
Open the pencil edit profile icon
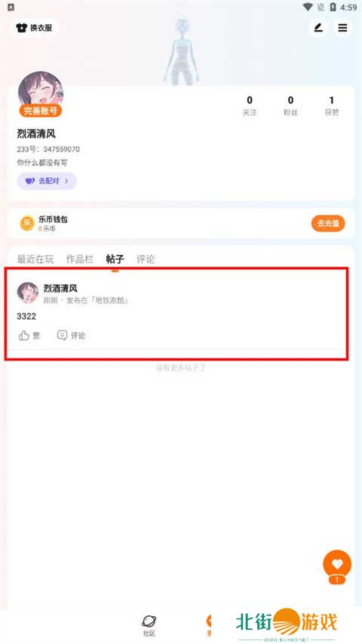(x=318, y=28)
